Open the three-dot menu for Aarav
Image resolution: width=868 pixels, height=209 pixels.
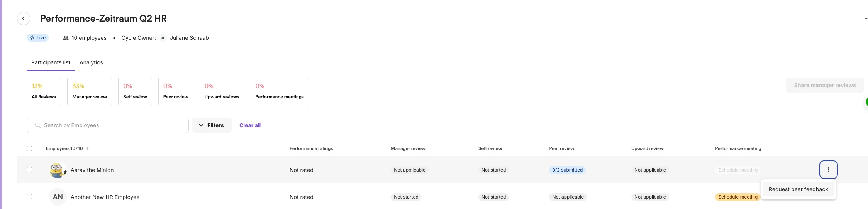pos(828,170)
